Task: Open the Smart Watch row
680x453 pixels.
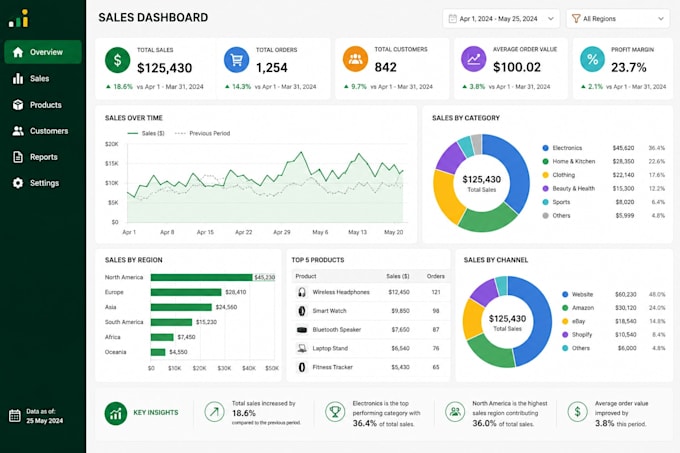Action: point(371,311)
